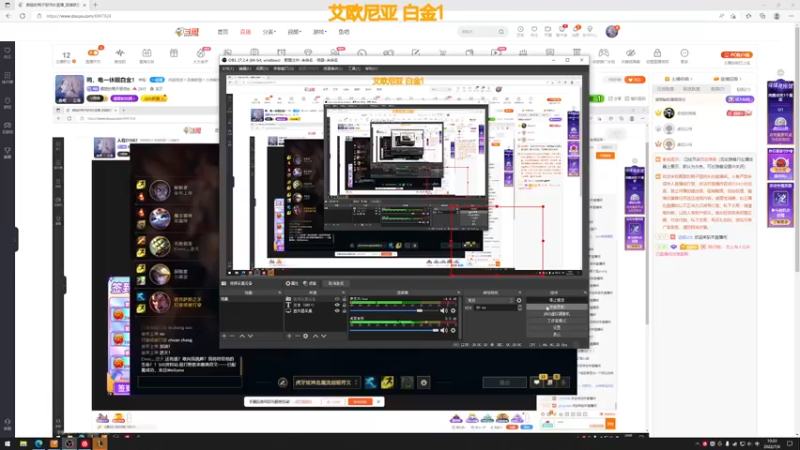The height and width of the screenshot is (450, 800).
Task: Open the more options circle in streamer toolbar
Action: pos(684,55)
